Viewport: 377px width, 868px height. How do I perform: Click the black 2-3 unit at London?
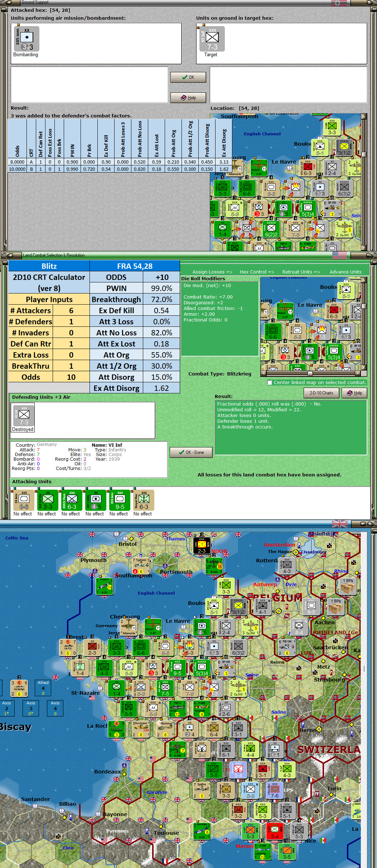click(202, 546)
